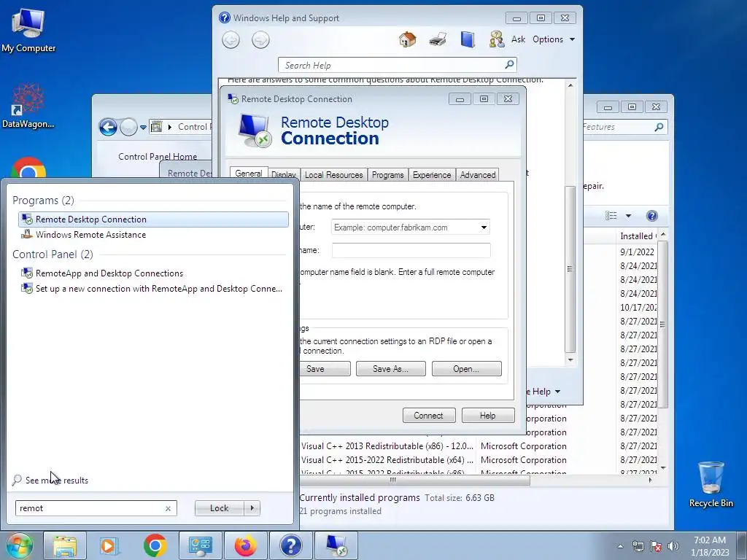
Task: Browse Help contents book icon
Action: 468,39
